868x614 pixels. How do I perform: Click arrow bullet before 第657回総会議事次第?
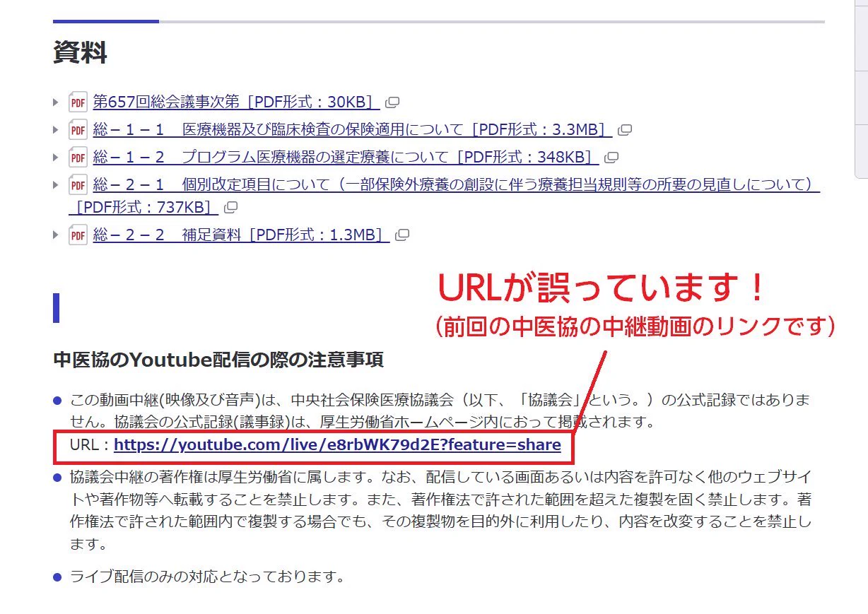coord(57,102)
